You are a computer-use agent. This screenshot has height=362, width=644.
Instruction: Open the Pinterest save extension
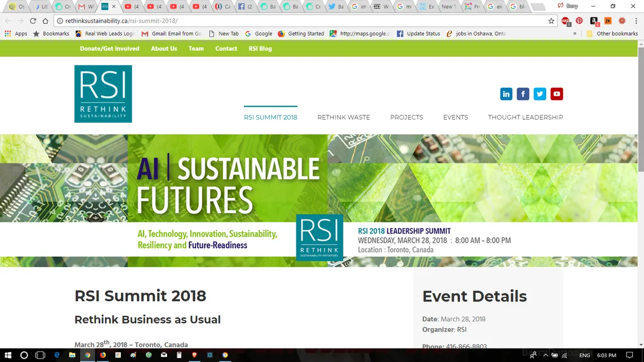coord(580,21)
